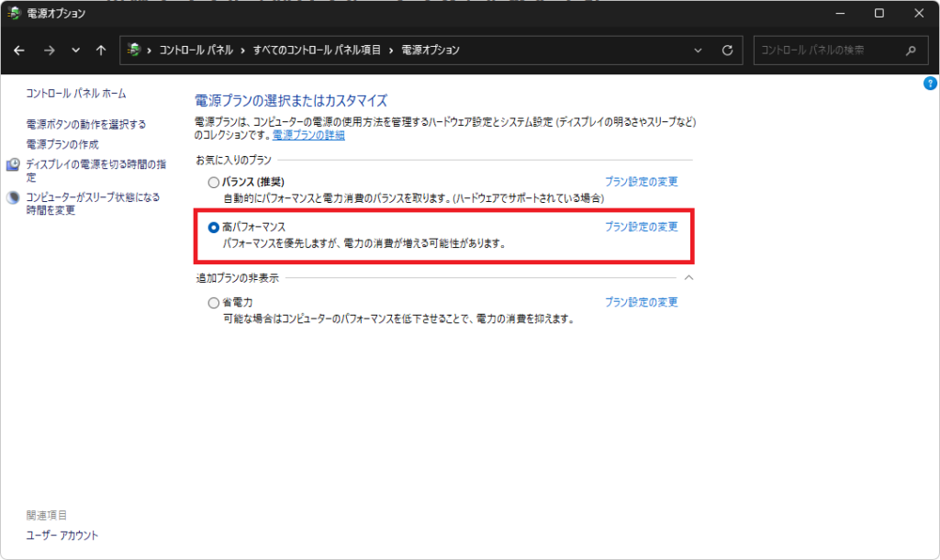Click the back arrow navigation button
The width and height of the screenshot is (940, 560).
pos(19,50)
